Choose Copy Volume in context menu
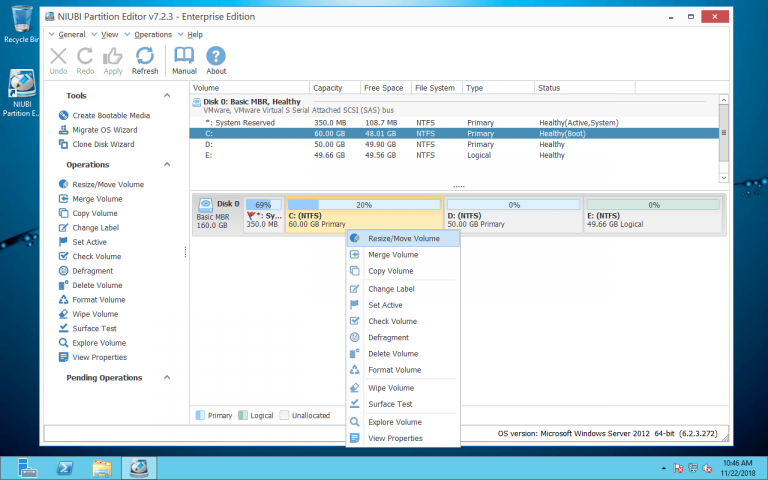768x480 pixels. coord(403,271)
